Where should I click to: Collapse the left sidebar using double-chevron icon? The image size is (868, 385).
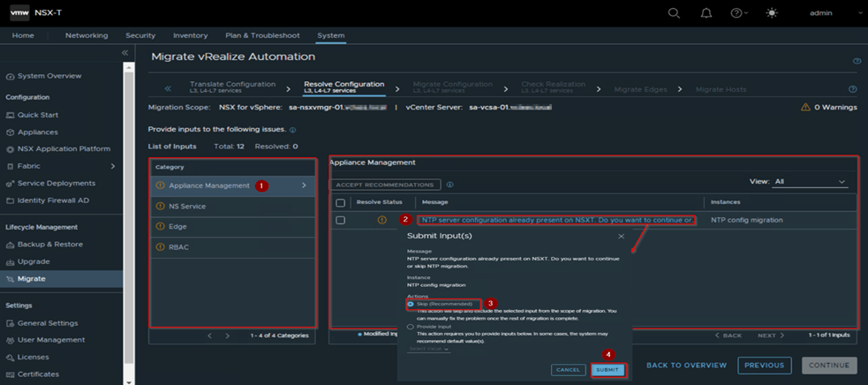(125, 54)
